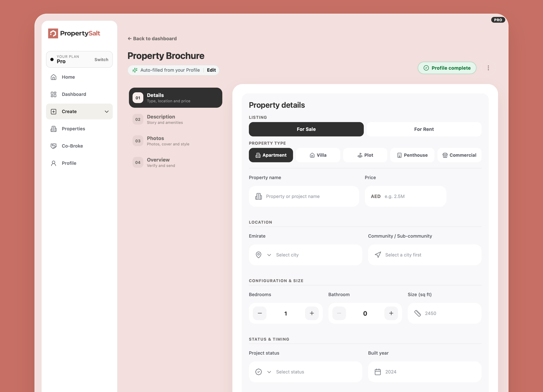Click the Co-Broke handshake icon
The height and width of the screenshot is (392, 543).
(x=54, y=146)
